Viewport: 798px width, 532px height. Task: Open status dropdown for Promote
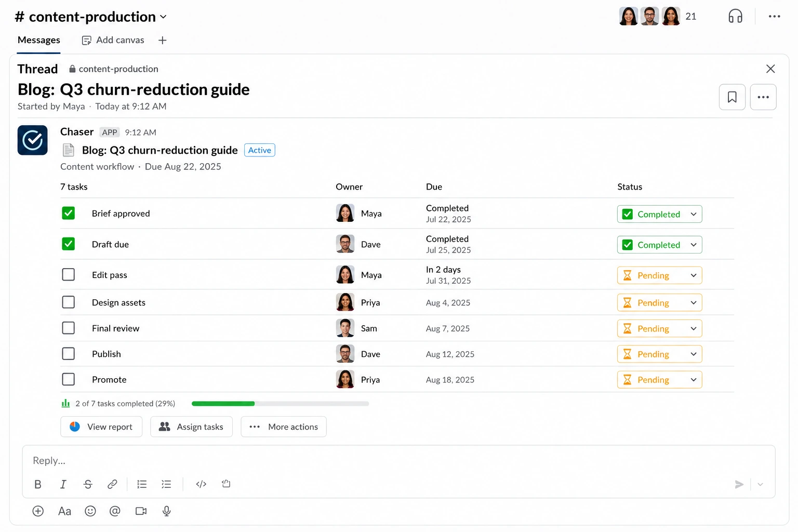(659, 380)
